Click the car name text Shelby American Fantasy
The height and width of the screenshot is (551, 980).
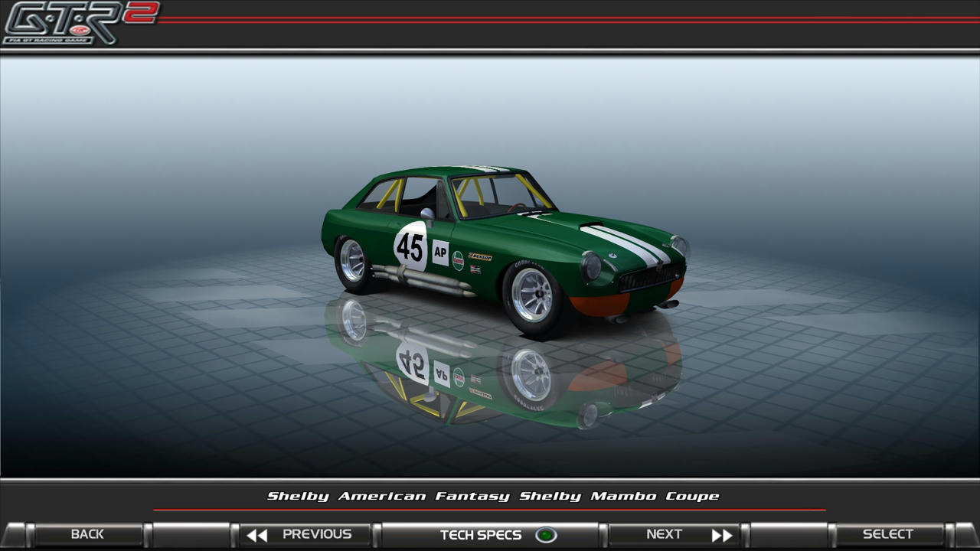point(388,496)
